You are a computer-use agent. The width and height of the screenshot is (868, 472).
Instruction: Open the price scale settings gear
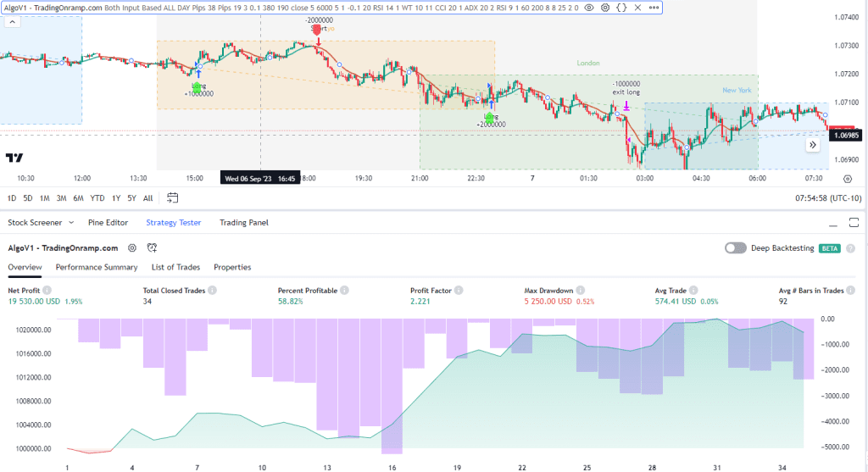coord(847,179)
